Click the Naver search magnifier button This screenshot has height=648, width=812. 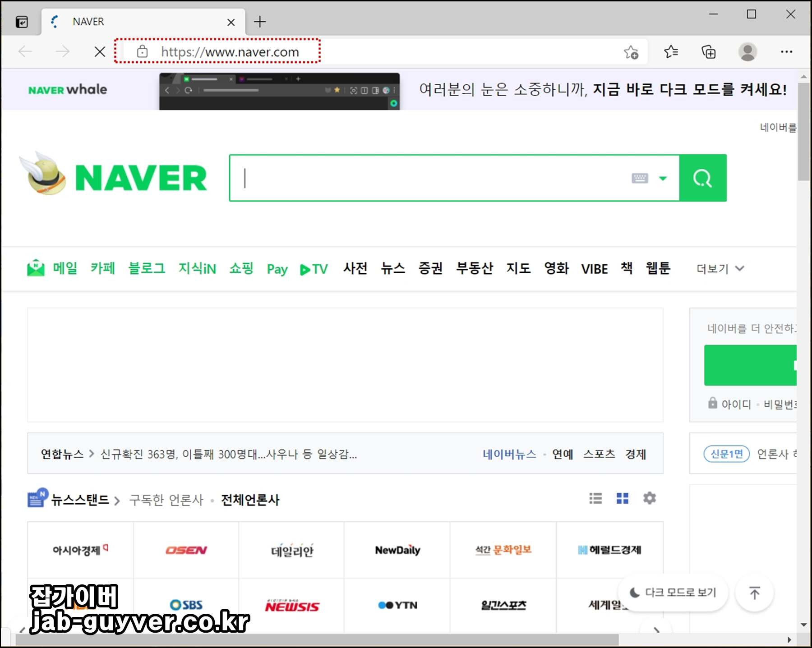pos(703,178)
